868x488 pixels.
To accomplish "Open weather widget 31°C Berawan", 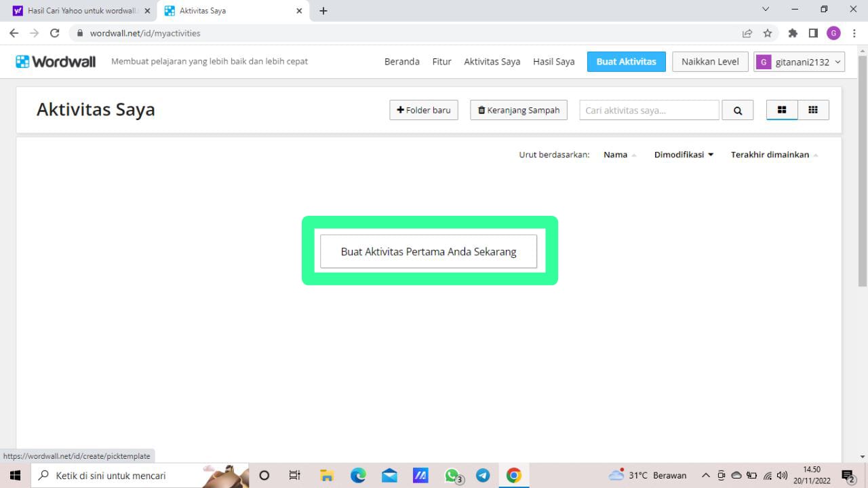I will tap(648, 475).
